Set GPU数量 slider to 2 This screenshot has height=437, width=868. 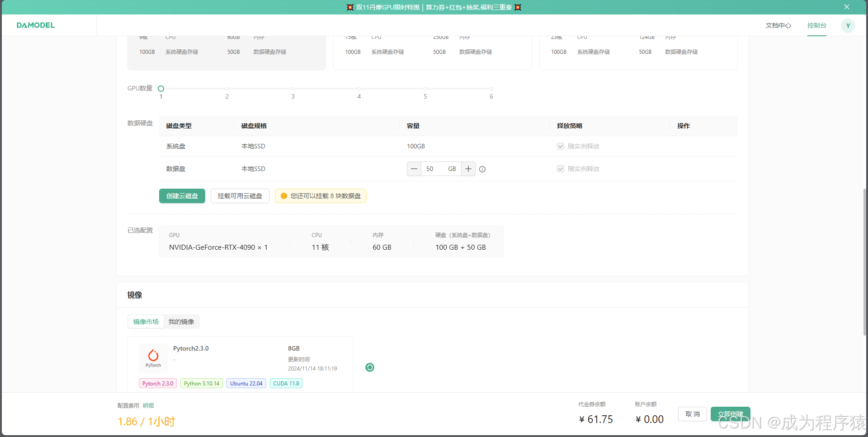(x=227, y=89)
